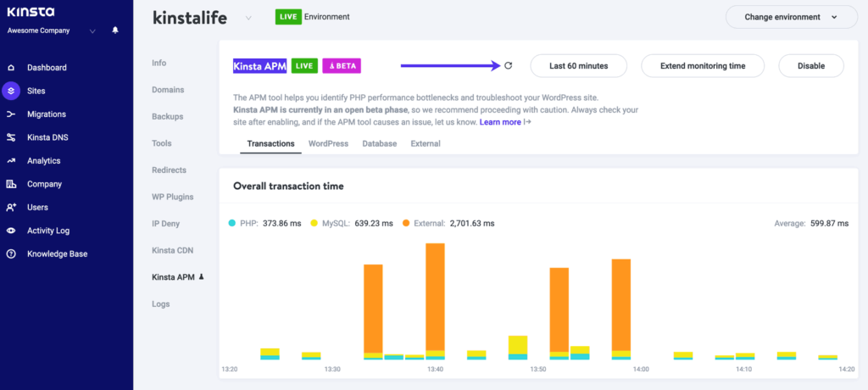Open Info in site menu
868x390 pixels.
(159, 63)
